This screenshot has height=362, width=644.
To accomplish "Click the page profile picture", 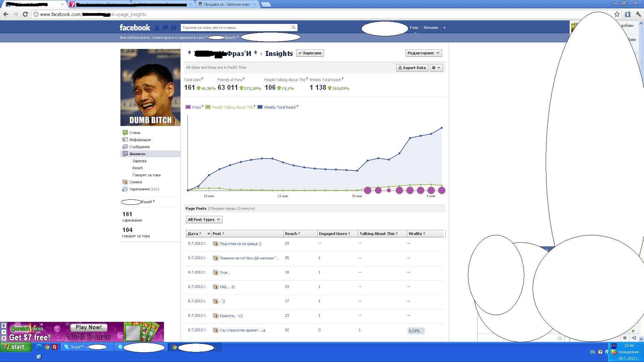I will [x=150, y=87].
